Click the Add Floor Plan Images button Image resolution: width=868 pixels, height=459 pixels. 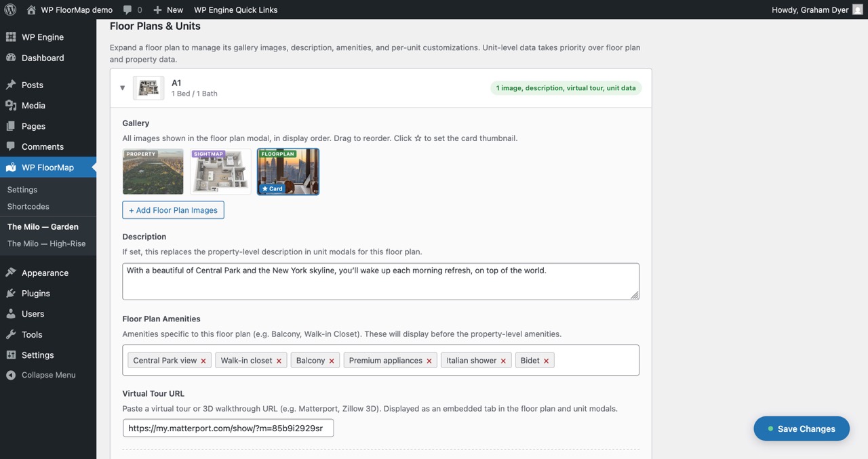tap(173, 210)
